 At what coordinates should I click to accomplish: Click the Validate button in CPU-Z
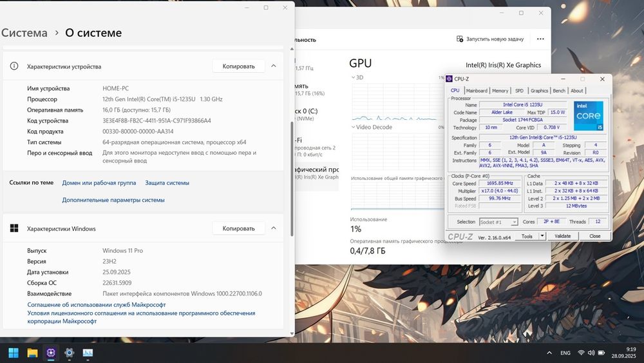point(563,236)
